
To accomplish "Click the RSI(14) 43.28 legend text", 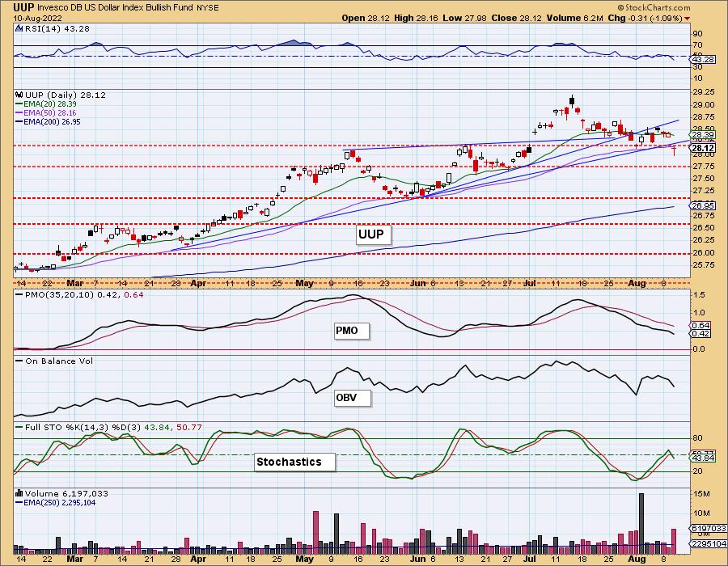I will tap(57, 28).
